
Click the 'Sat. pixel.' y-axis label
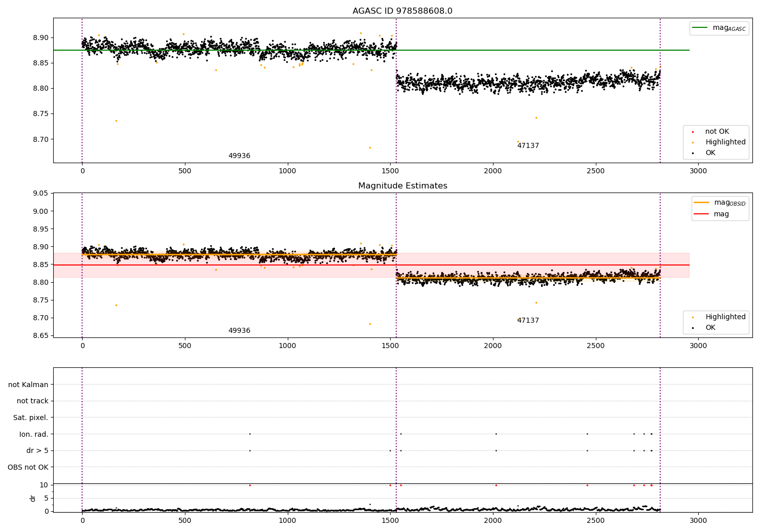pos(31,417)
